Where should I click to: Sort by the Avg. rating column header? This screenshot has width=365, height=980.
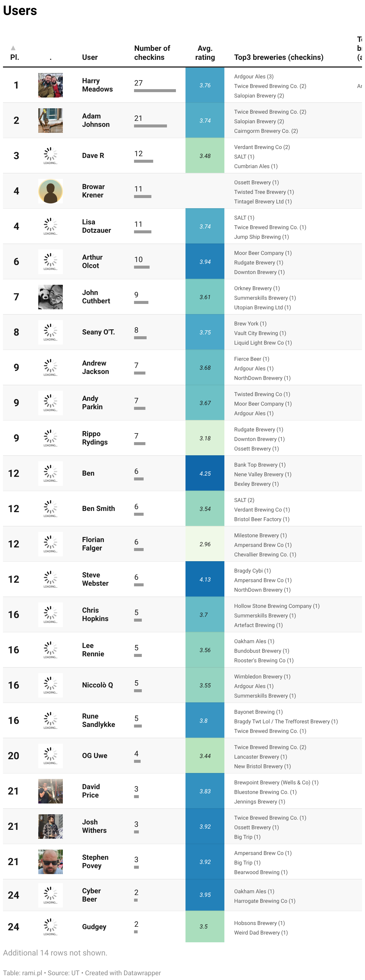click(205, 53)
